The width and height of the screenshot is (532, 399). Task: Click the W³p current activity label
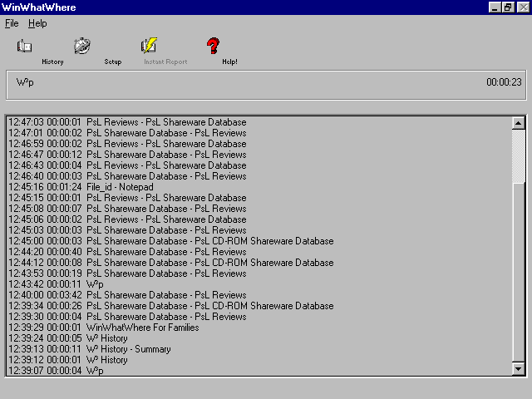[25, 82]
